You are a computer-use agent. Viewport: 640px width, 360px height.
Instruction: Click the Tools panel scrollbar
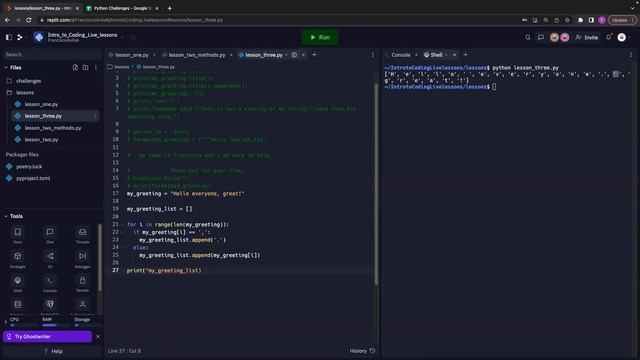click(100, 257)
